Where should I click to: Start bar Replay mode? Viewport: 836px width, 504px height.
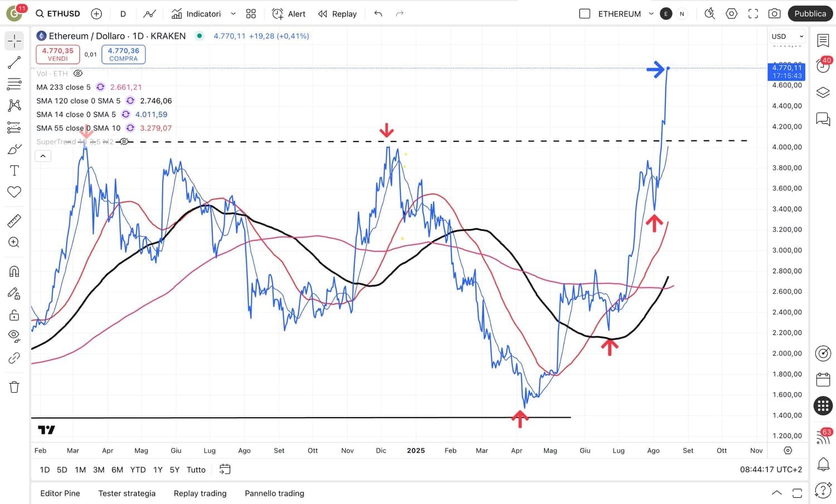coord(337,13)
